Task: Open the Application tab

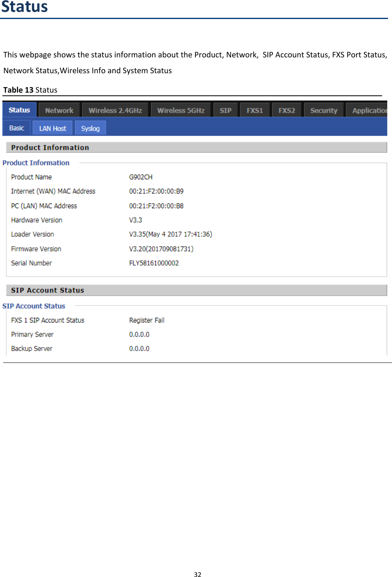Action: click(x=369, y=110)
